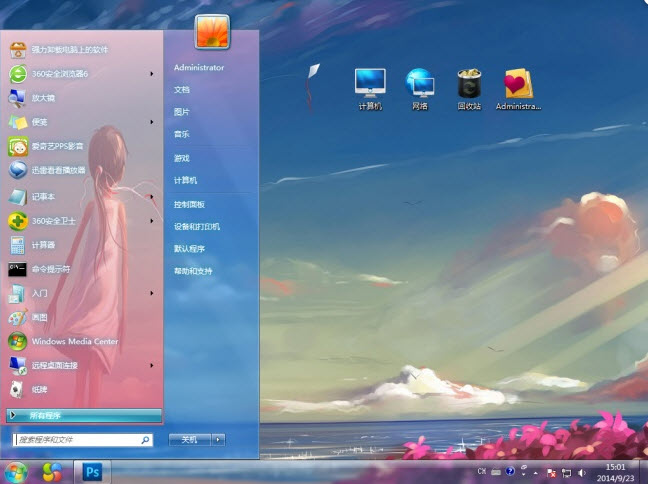Launch 计算器 calculator from the Start menu
648x484 pixels.
click(43, 244)
